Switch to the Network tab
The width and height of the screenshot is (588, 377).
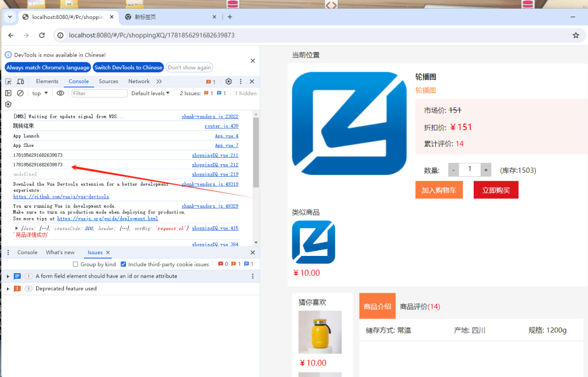tap(139, 81)
